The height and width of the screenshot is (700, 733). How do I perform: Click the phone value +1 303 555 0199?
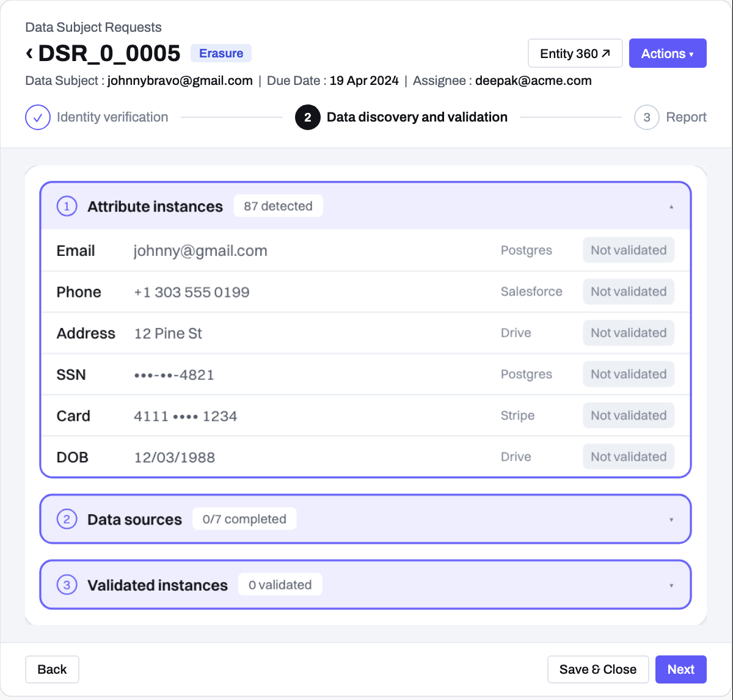pyautogui.click(x=192, y=292)
